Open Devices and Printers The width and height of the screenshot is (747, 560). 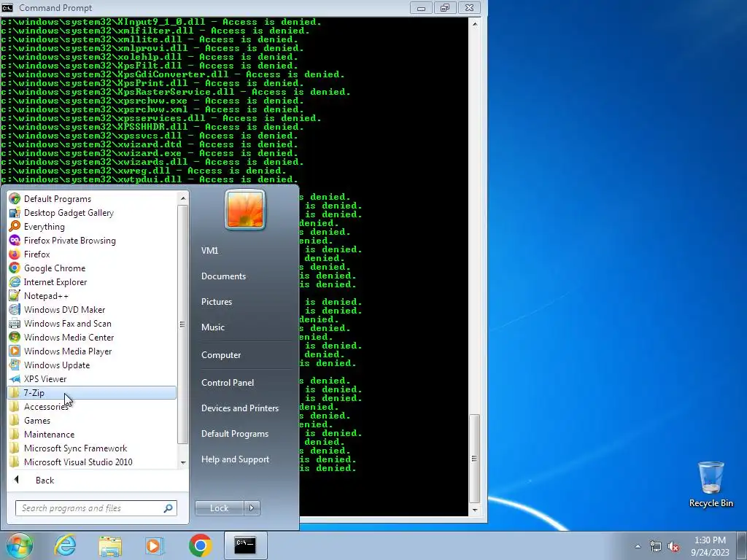coord(239,408)
